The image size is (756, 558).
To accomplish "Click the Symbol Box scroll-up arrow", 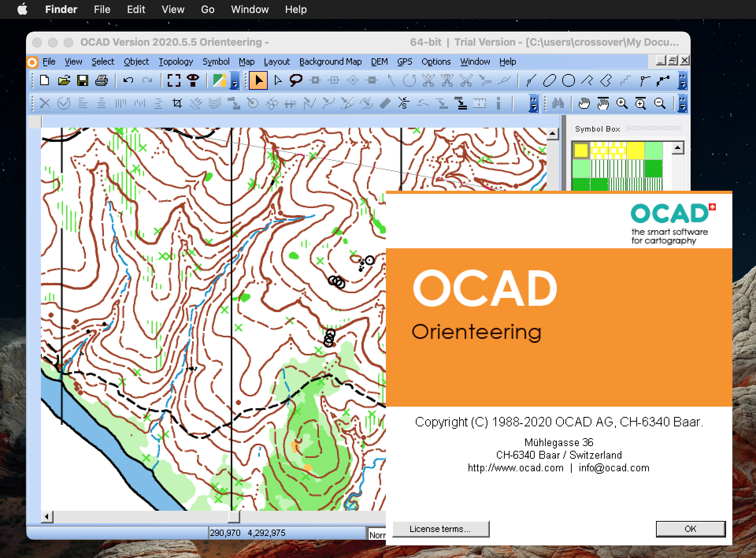I will pyautogui.click(x=677, y=148).
